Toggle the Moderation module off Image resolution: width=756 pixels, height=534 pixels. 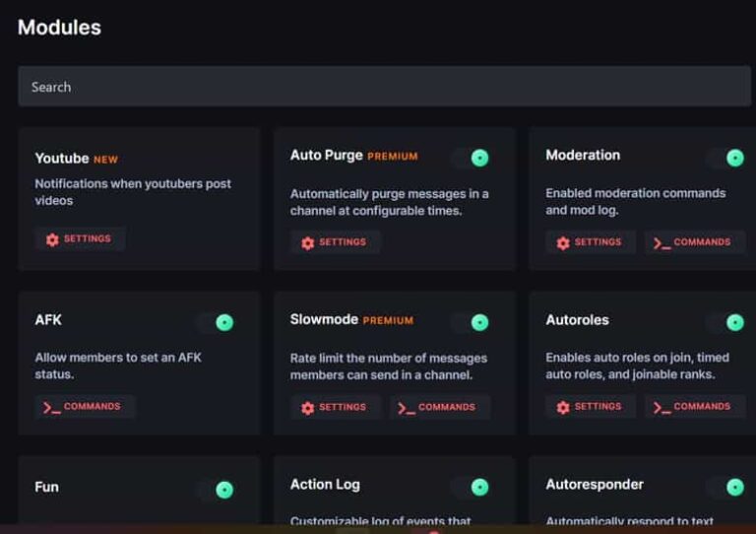pos(726,158)
